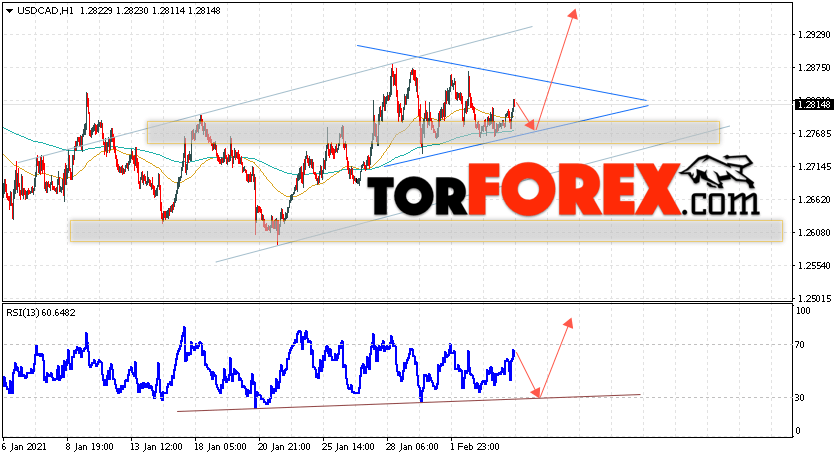This screenshot has height=458, width=838.
Task: Click the RSI 70 level label
Action: [x=800, y=345]
